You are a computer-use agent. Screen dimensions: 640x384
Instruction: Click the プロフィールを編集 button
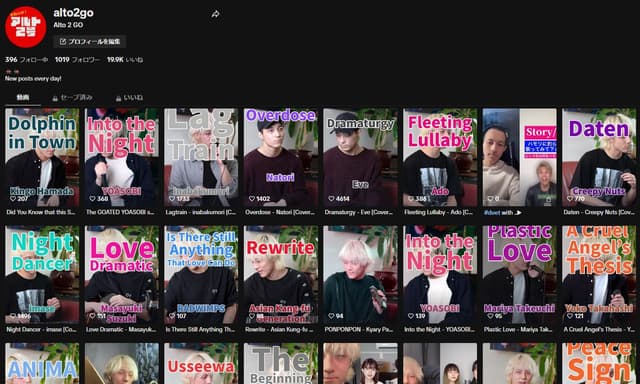point(90,42)
